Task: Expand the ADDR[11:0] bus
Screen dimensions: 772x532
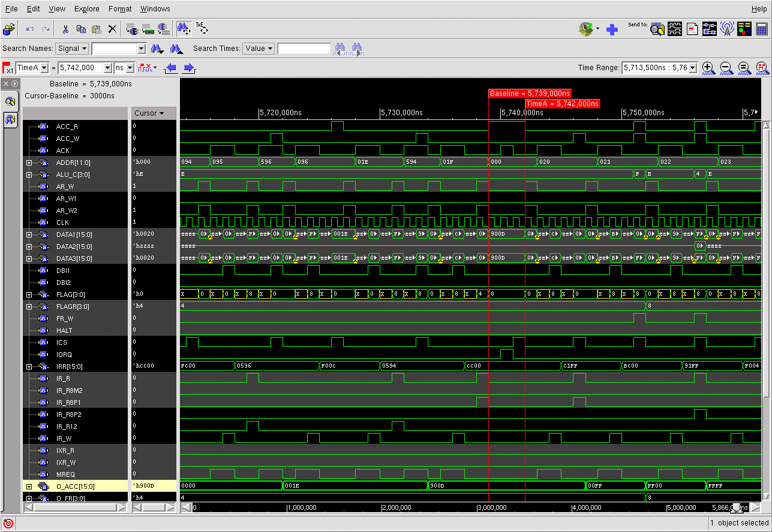Action: coord(29,163)
